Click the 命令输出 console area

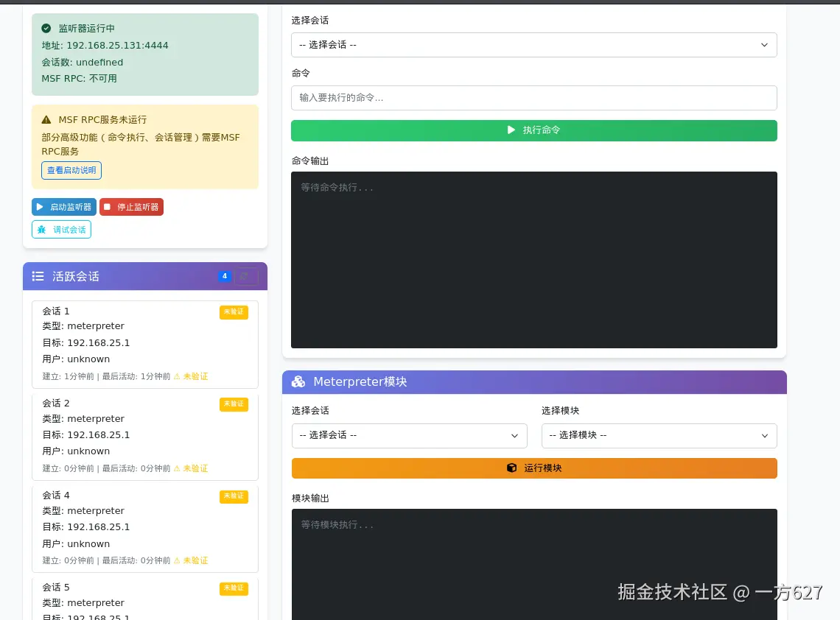click(x=534, y=260)
